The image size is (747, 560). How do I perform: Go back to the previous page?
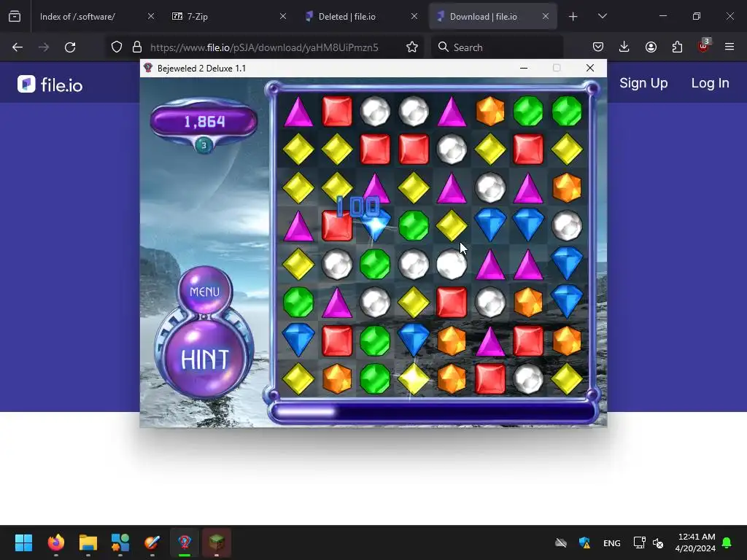[x=18, y=47]
